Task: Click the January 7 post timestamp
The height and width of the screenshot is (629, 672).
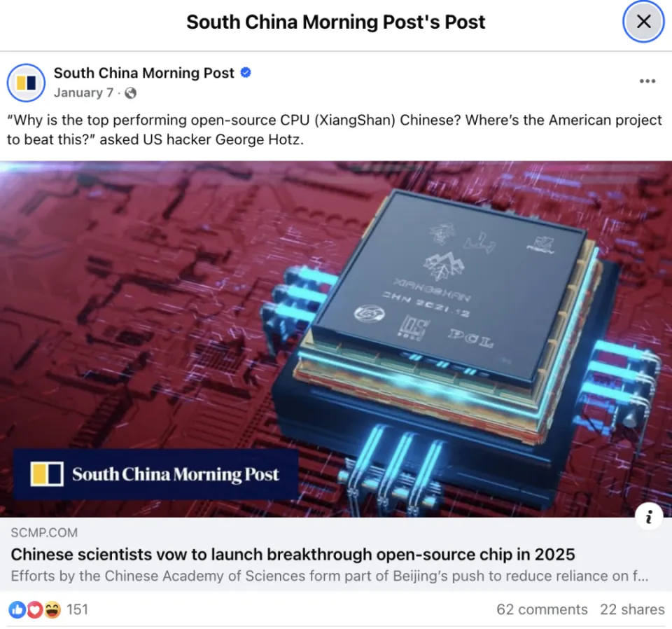Action: (x=83, y=92)
